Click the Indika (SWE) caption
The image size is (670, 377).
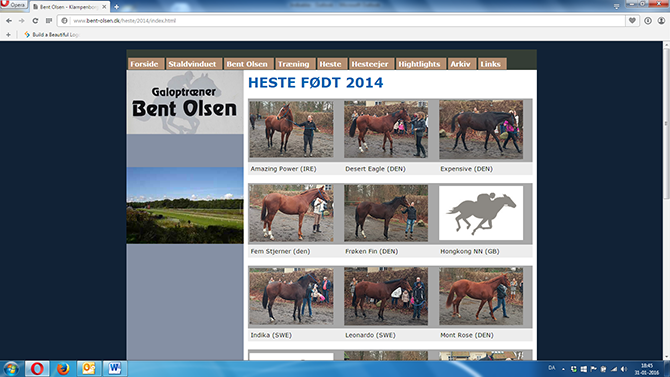pos(271,335)
